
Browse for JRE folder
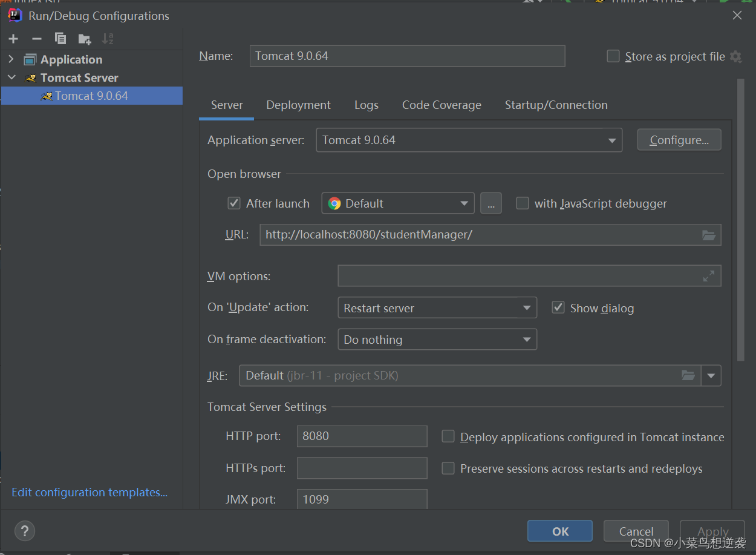click(x=688, y=375)
